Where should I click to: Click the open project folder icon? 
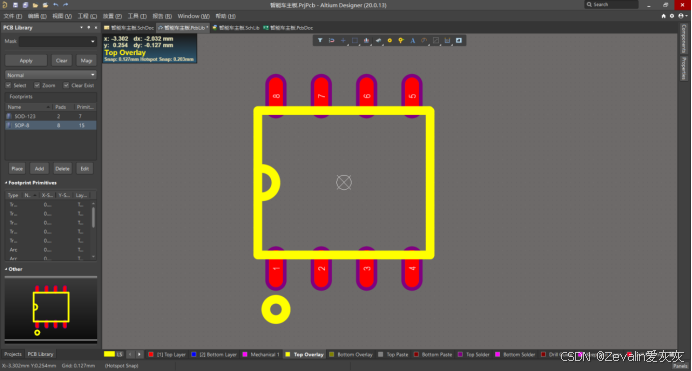tap(45, 5)
